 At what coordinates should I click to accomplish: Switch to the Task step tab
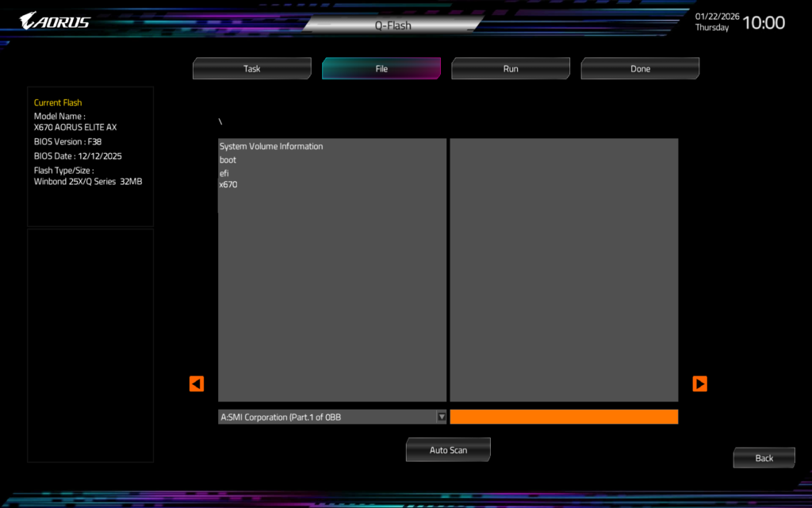[x=251, y=69]
